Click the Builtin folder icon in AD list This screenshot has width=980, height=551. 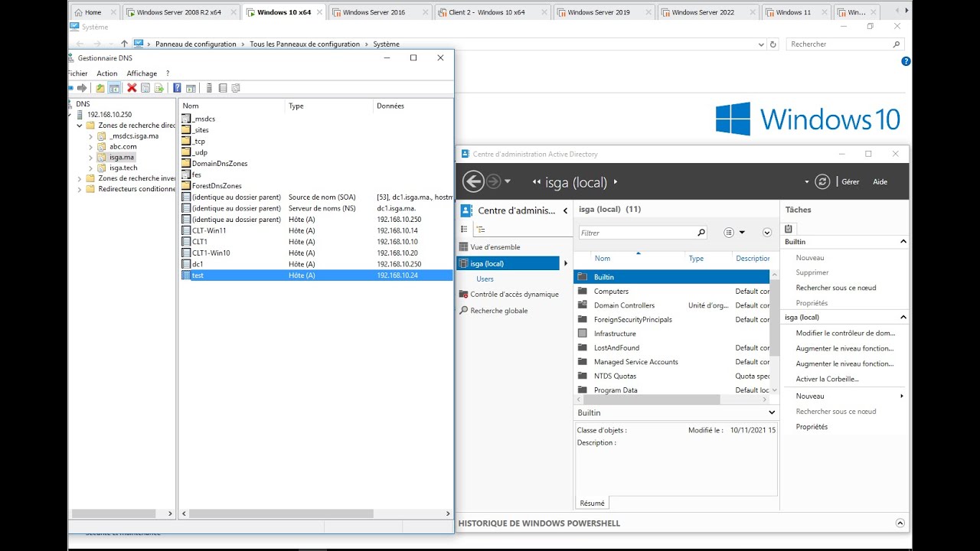[582, 277]
